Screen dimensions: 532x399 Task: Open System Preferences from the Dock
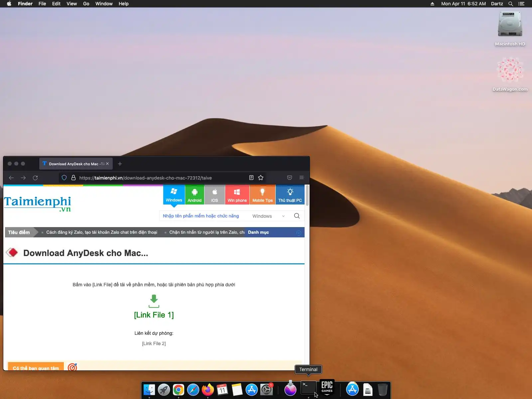(266, 390)
